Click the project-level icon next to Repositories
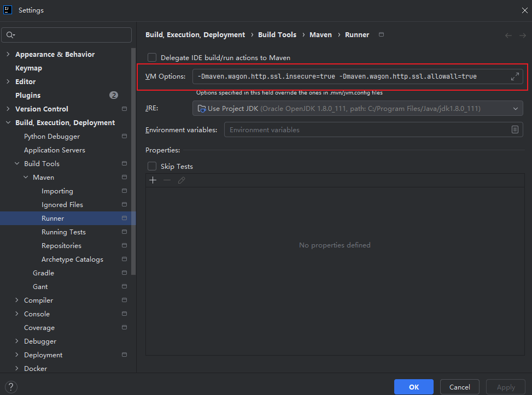The height and width of the screenshot is (395, 532). pyautogui.click(x=124, y=245)
